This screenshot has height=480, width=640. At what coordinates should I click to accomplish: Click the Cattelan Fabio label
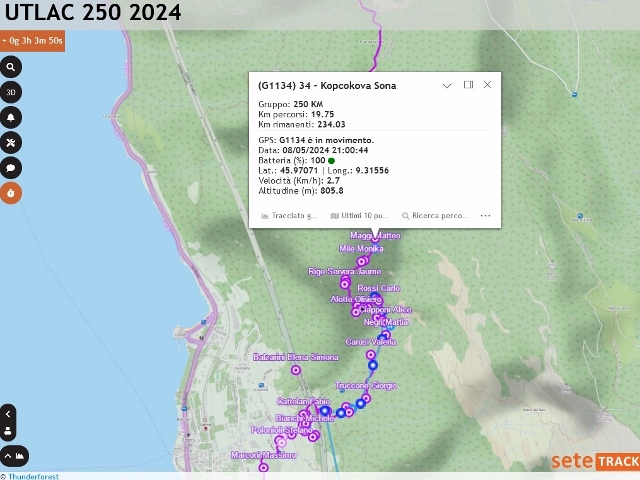[303, 401]
